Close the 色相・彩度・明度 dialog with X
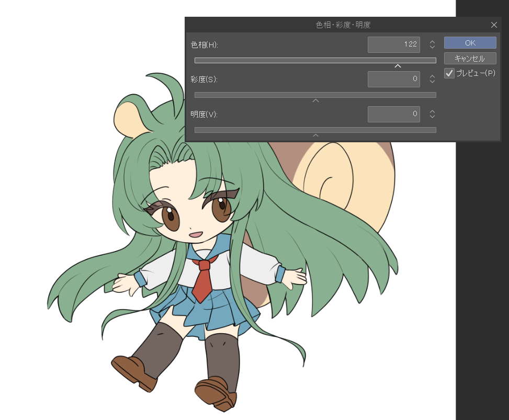This screenshot has width=509, height=420. coord(494,25)
